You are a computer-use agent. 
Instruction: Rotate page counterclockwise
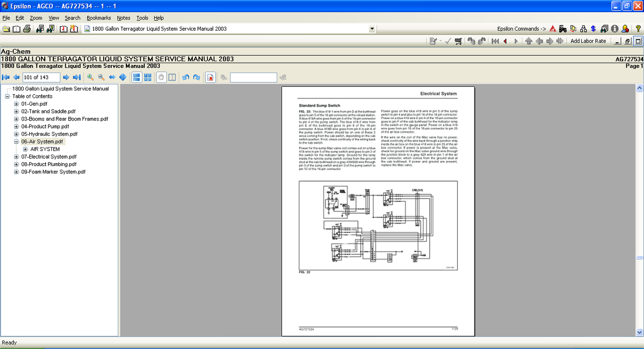point(186,77)
